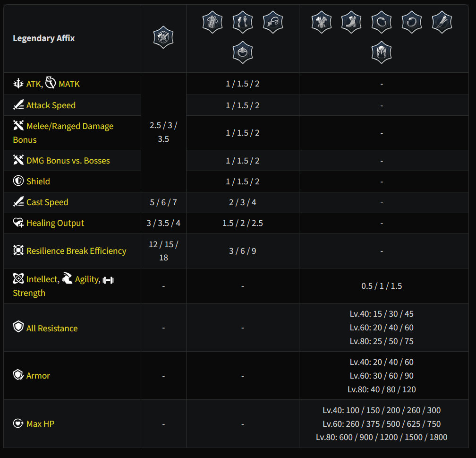476x458 pixels.
Task: Click the Agility stat icon
Action: click(x=67, y=278)
